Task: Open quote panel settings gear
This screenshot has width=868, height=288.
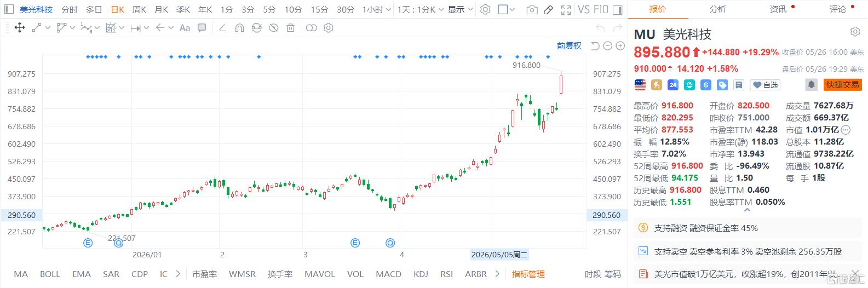Action: click(x=855, y=32)
